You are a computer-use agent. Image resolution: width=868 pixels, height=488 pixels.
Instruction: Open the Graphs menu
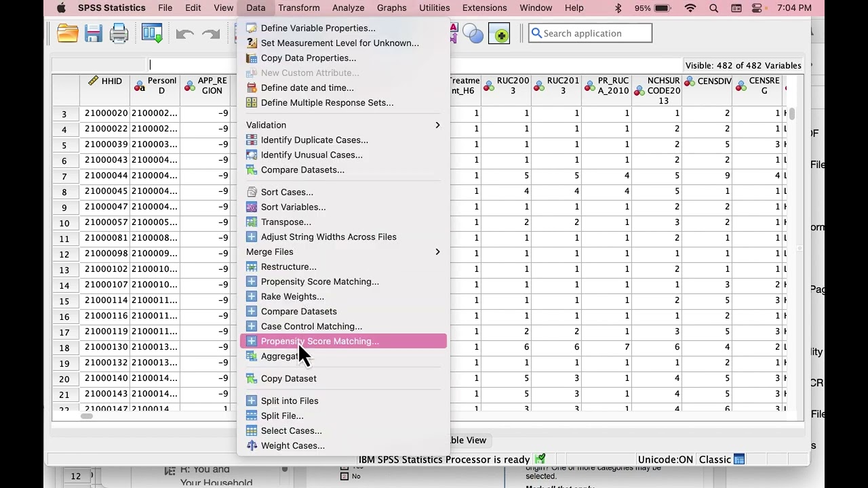[x=392, y=8]
